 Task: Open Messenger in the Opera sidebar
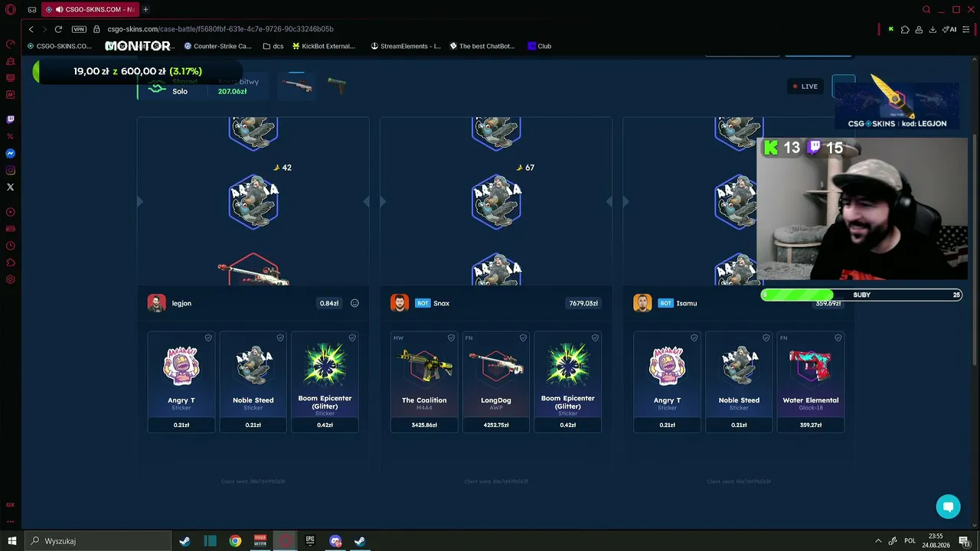[x=11, y=153]
